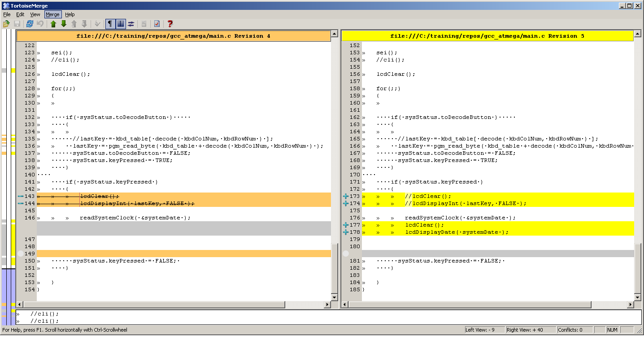This screenshot has height=346, width=644.
Task: Jump to next difference with green down arrow
Action: click(x=63, y=24)
